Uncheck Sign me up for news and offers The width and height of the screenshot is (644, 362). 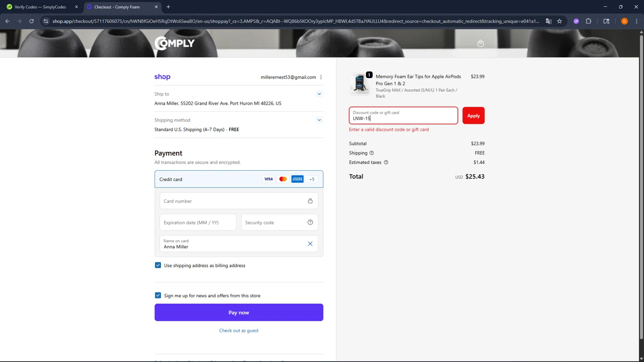[158, 295]
